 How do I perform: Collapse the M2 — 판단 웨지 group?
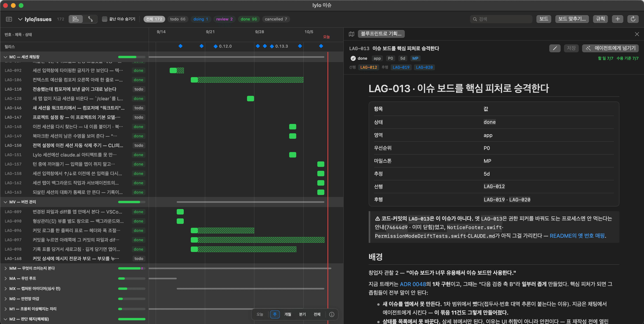(5, 319)
